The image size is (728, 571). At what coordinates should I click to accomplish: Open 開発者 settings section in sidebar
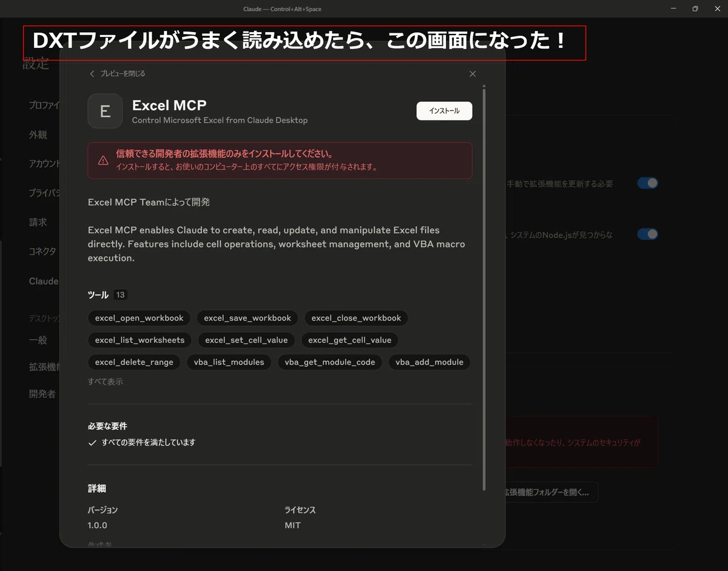[x=42, y=394]
